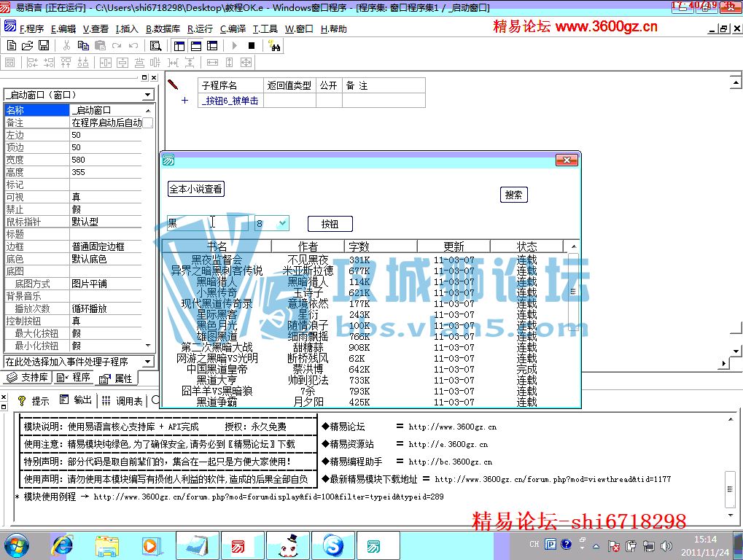743x560 pixels.
Task: Click the third window layout icon in the toolbar
Action: point(212,46)
